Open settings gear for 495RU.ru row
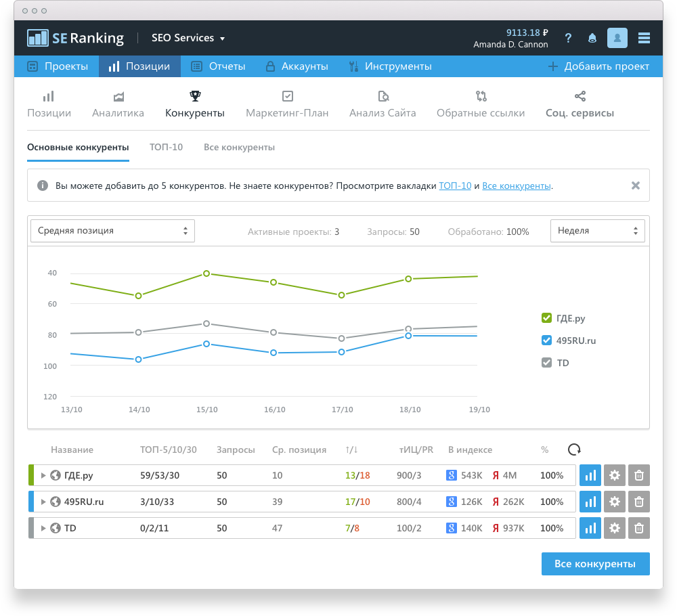 (615, 502)
